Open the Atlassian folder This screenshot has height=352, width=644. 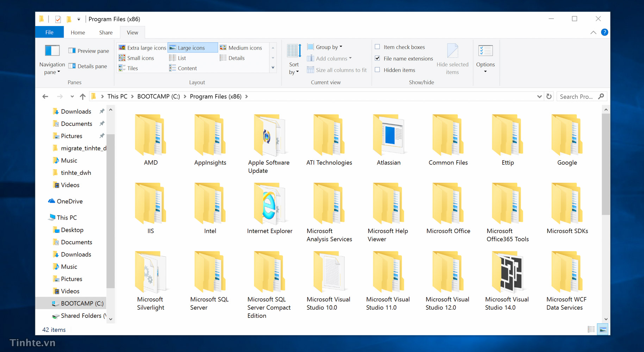pyautogui.click(x=388, y=140)
